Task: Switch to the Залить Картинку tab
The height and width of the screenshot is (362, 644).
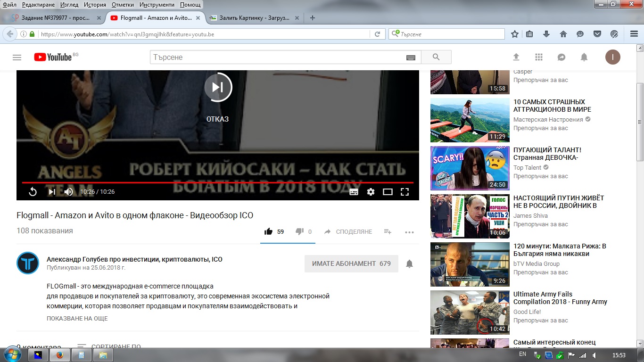Action: 254,18
